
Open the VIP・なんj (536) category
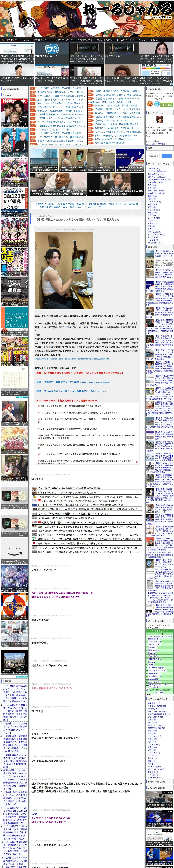pyautogui.click(x=154, y=232)
